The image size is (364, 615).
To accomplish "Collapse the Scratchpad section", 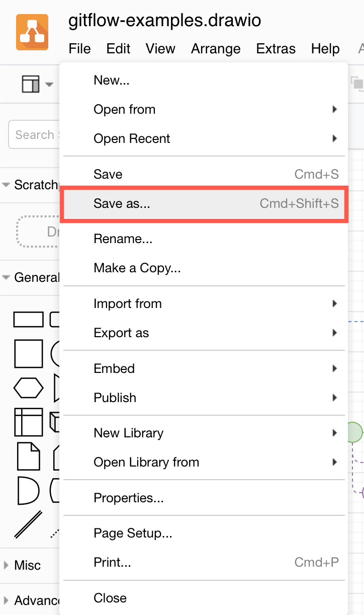I will [x=5, y=185].
